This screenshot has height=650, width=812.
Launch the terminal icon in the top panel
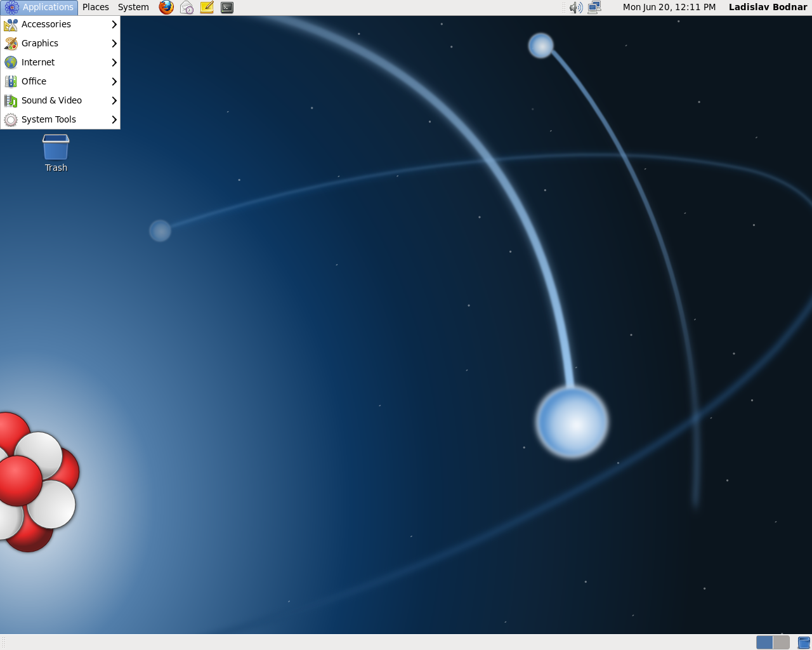coord(226,7)
